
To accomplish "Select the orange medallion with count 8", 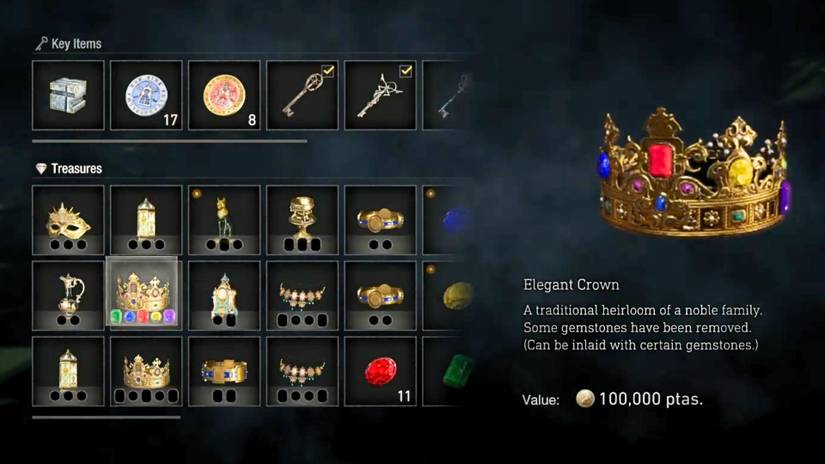I will (x=224, y=95).
